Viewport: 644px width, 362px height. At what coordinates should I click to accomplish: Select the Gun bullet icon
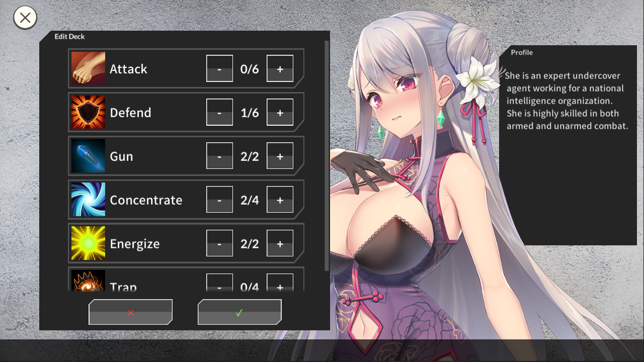(x=88, y=156)
